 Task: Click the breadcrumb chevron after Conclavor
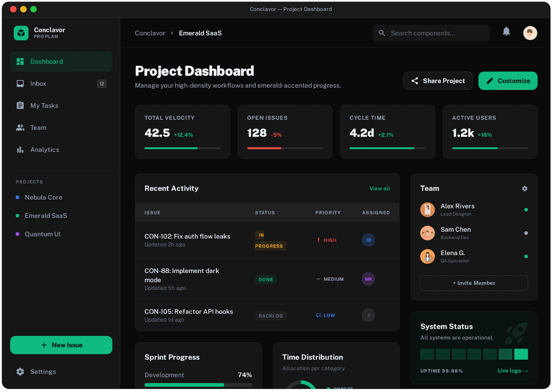click(171, 33)
